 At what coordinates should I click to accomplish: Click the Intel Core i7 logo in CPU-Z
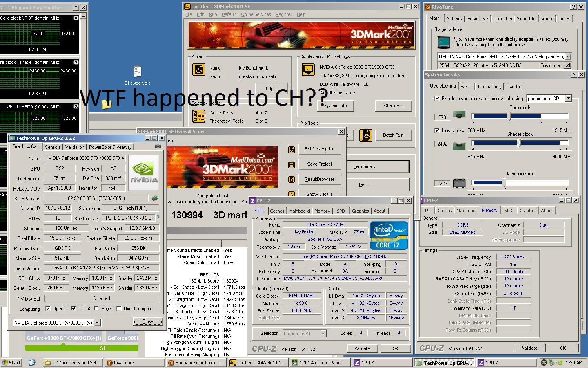(x=389, y=235)
